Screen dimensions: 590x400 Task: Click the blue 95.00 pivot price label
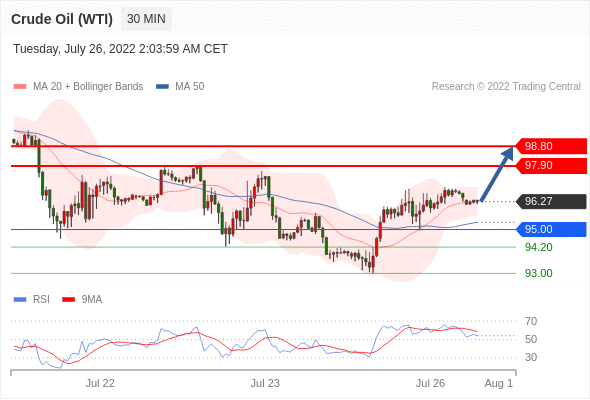tap(551, 229)
